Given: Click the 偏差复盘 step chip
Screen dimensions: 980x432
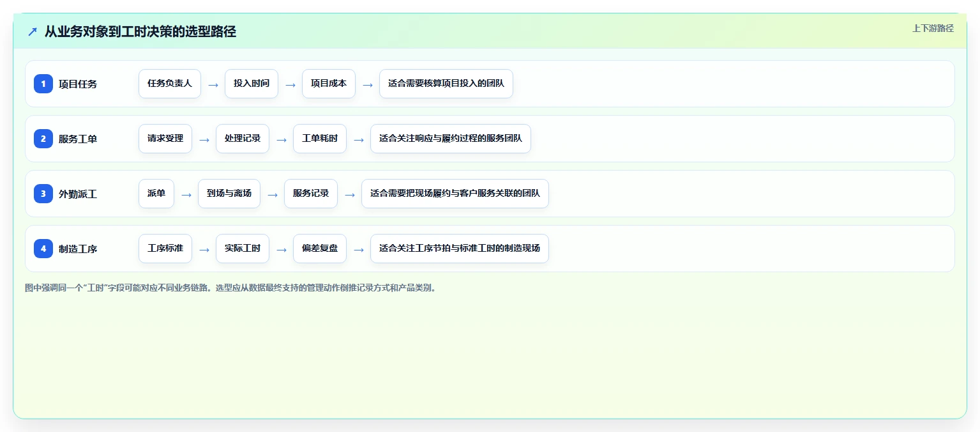Looking at the screenshot, I should pyautogui.click(x=320, y=249).
